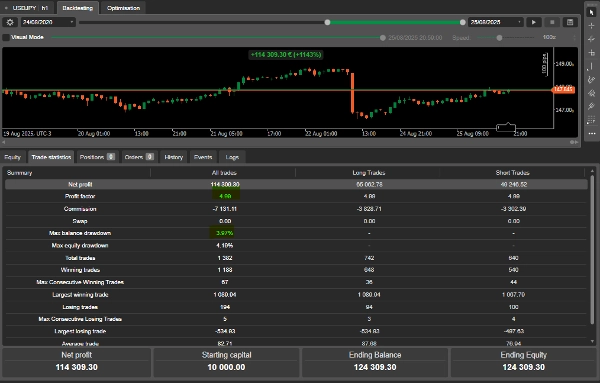600x383 pixels.
Task: Click Max Consecutive Winning Trades row label
Action: click(x=80, y=282)
